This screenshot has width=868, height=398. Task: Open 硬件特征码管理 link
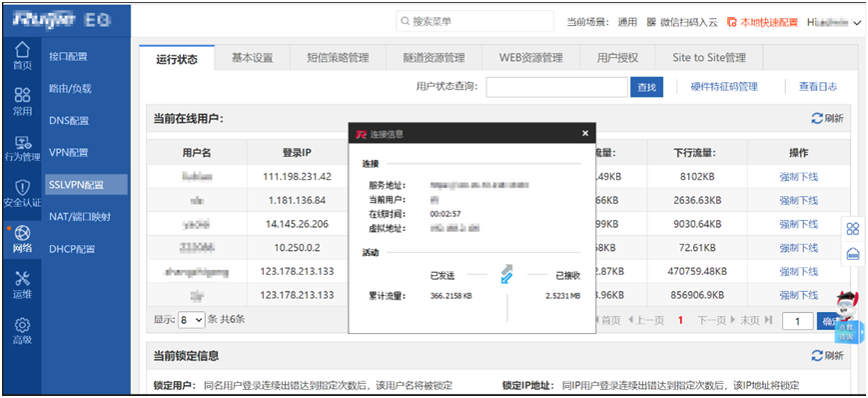tap(724, 87)
